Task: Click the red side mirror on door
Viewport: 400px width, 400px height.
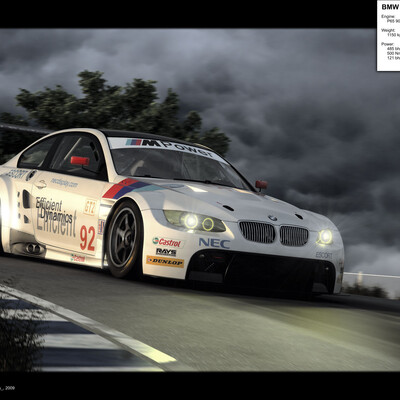Action: click(x=80, y=161)
